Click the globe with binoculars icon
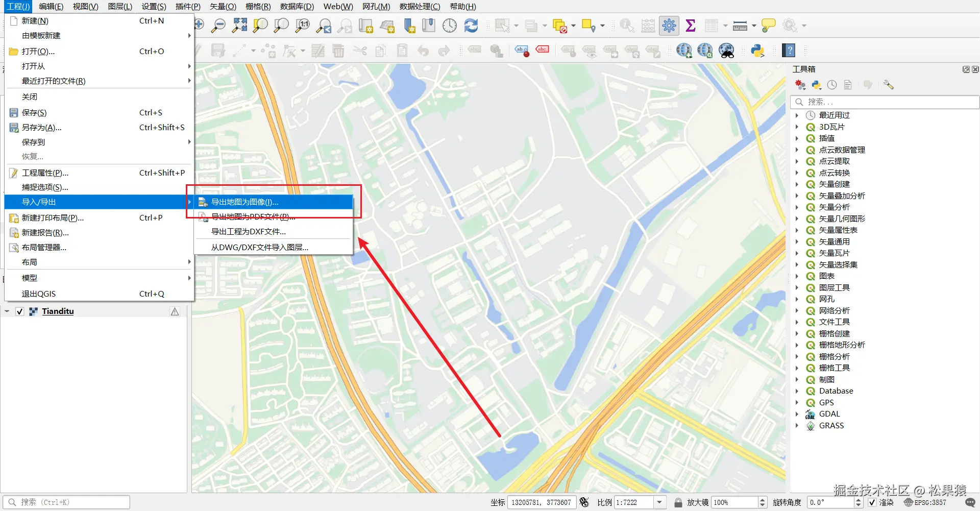Viewport: 980px width, 511px height. point(726,51)
